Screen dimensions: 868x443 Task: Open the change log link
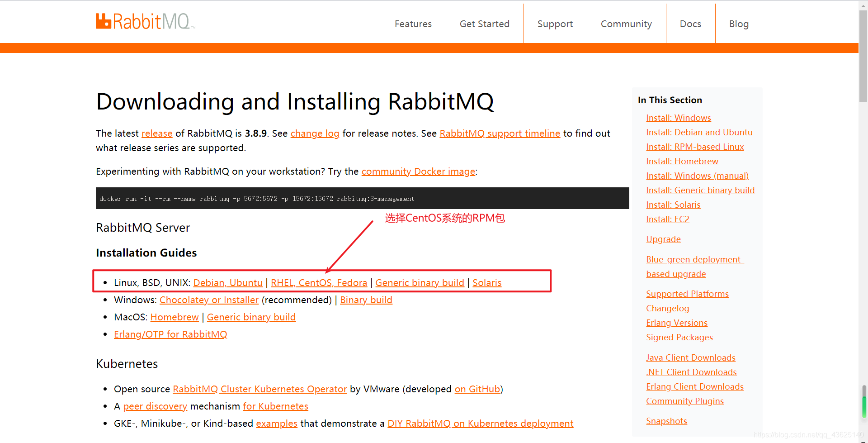click(315, 133)
